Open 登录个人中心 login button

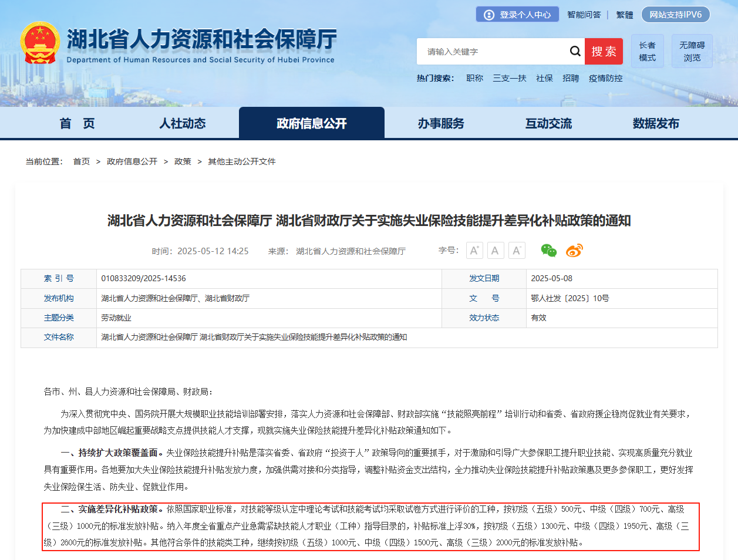point(517,15)
